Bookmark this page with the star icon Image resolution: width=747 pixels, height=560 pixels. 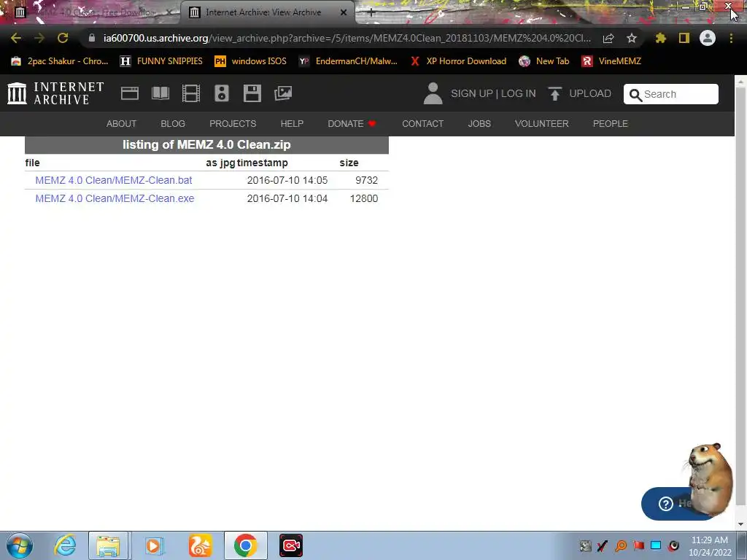pos(632,38)
